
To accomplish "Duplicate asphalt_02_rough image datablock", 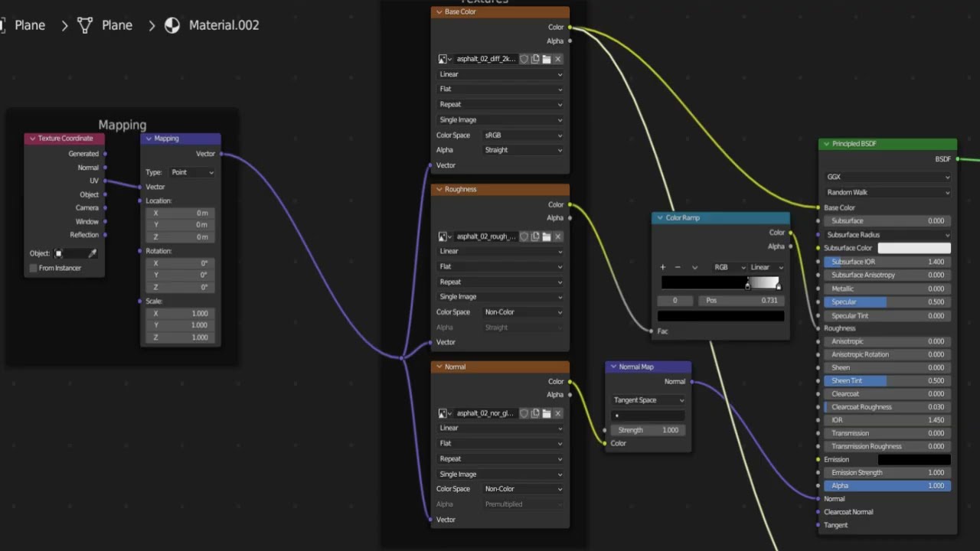I will click(535, 236).
